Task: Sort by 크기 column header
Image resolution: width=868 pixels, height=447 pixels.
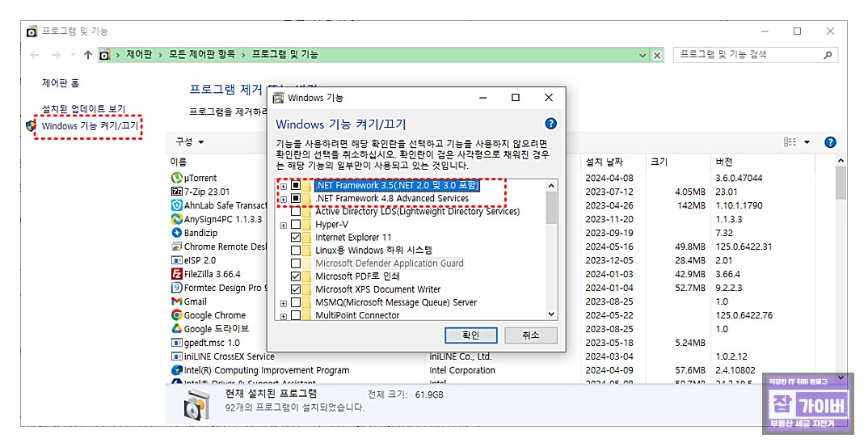Action: (x=659, y=162)
